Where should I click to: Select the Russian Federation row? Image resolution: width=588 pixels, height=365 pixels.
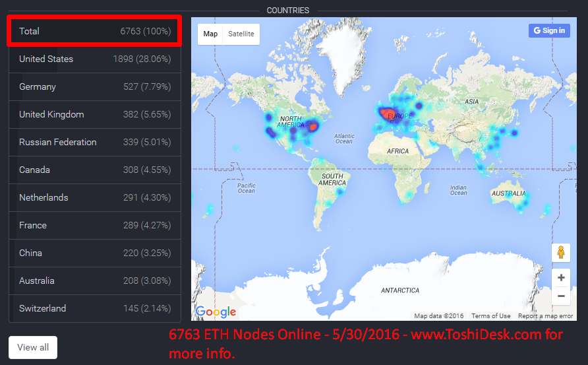[x=95, y=143]
